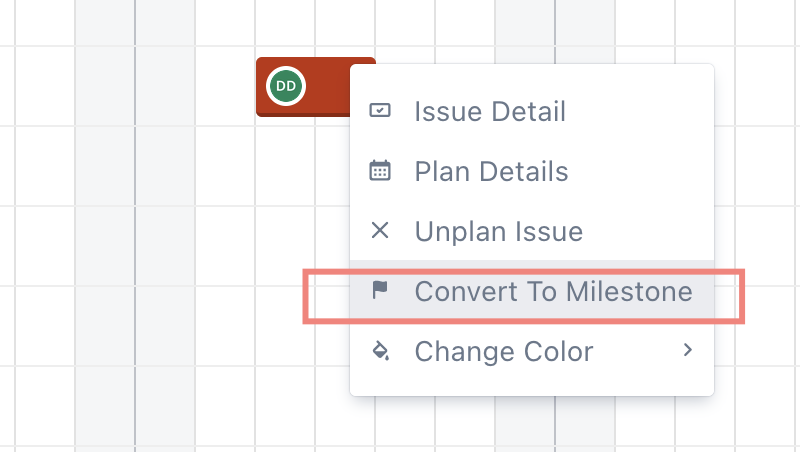Click the empty cell directly below the DD issue bar
800x452 pixels.
(285, 166)
